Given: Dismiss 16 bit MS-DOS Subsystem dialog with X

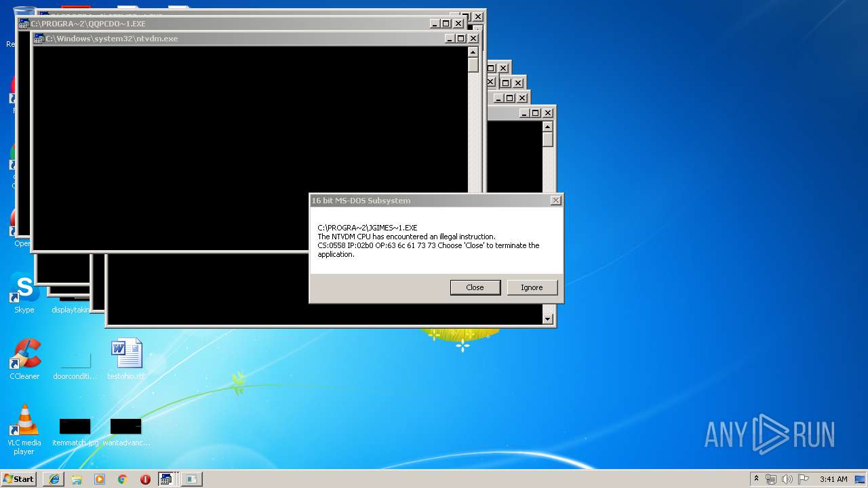Looking at the screenshot, I should click(555, 201).
